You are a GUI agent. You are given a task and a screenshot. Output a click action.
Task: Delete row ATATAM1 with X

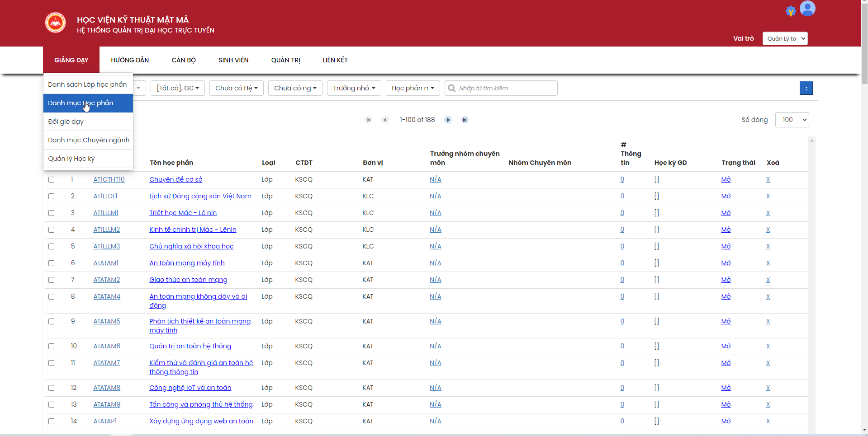[768, 263]
